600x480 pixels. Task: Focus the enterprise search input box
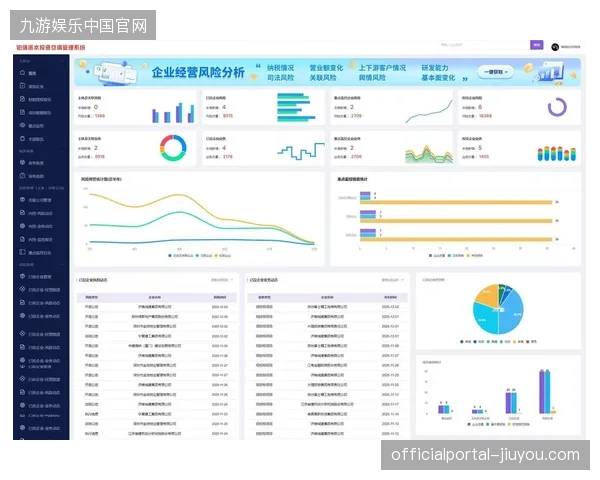484,45
